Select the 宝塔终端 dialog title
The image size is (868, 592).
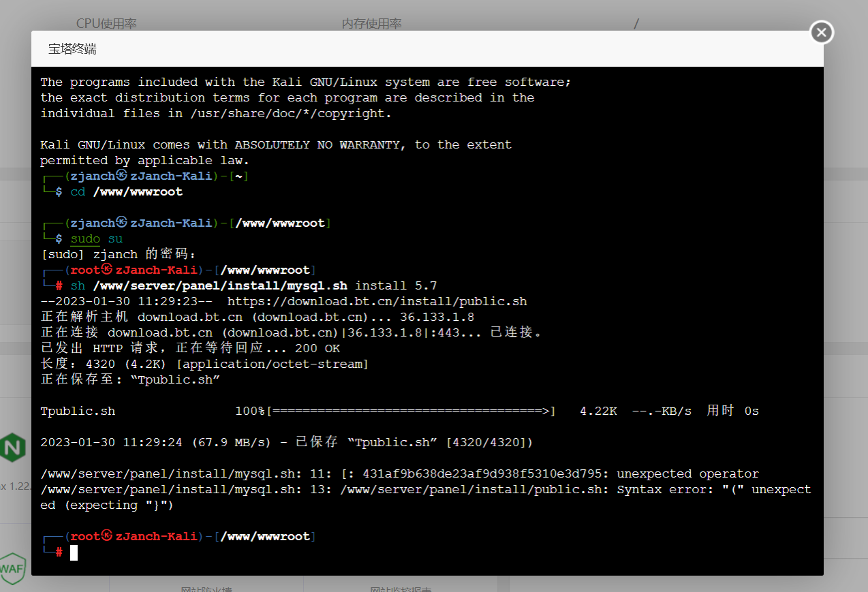point(72,49)
